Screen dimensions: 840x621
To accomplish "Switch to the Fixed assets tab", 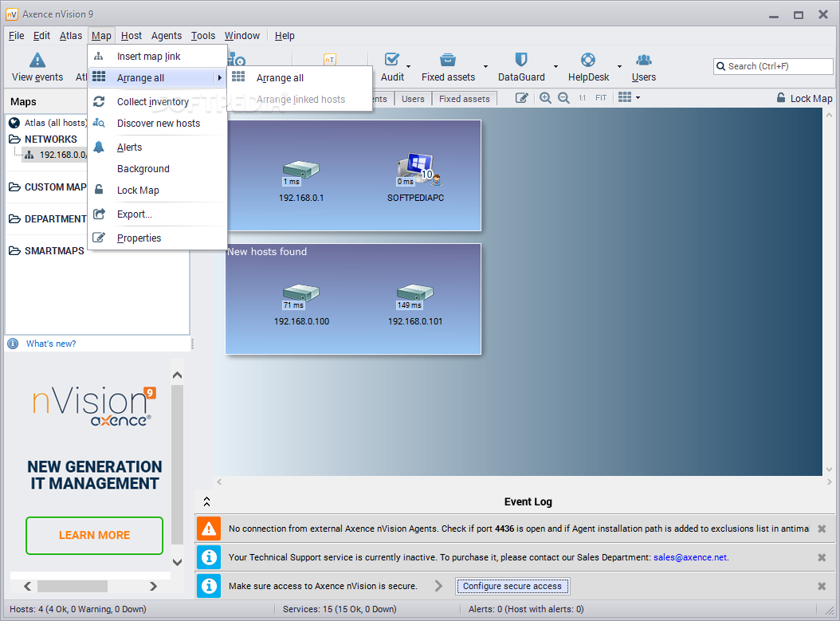I will pos(465,99).
